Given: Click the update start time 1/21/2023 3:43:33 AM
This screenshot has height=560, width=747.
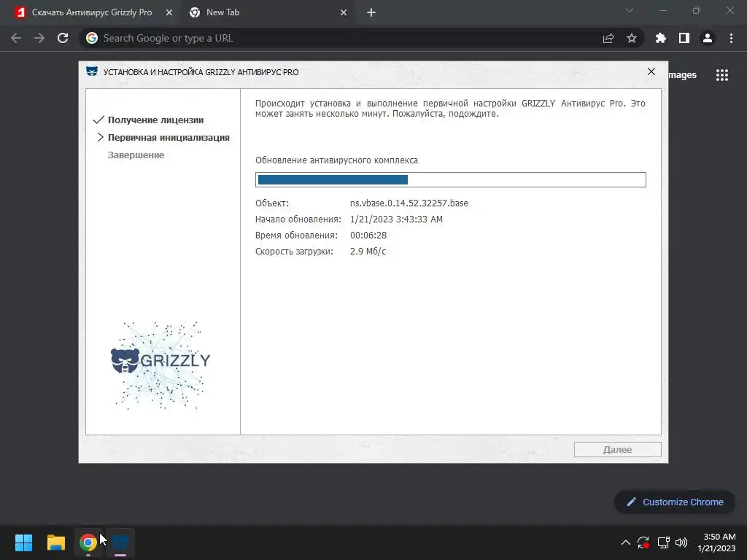Looking at the screenshot, I should [x=396, y=219].
